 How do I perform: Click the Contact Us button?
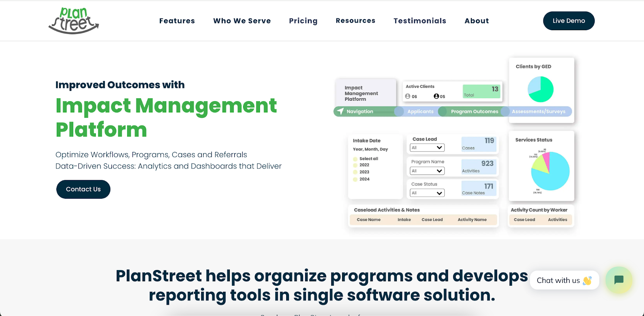tap(83, 189)
